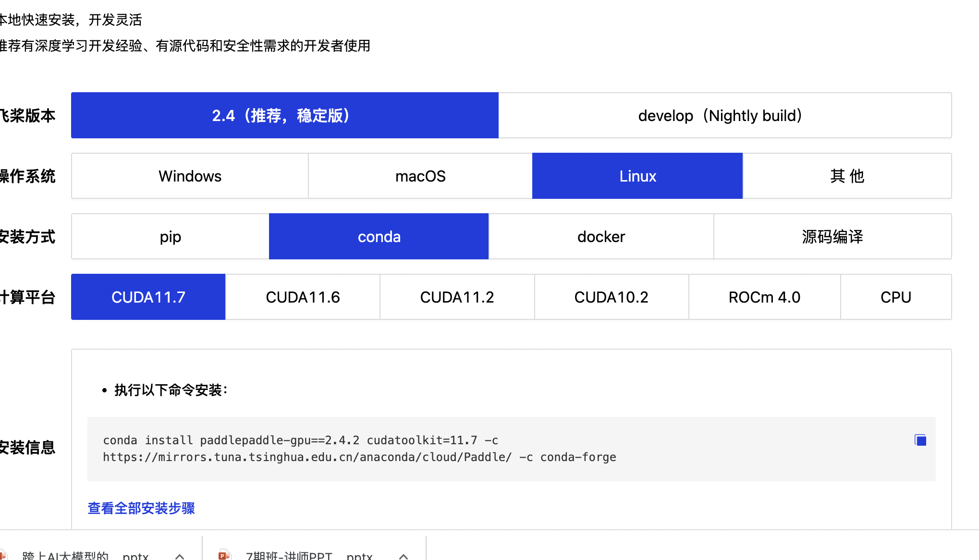Viewport: 979px width, 560px height.
Task: Switch install method to pip
Action: click(x=170, y=236)
